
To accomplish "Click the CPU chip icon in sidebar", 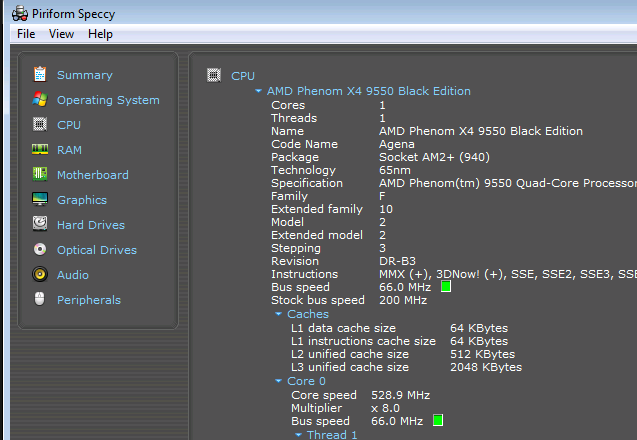I will 40,124.
